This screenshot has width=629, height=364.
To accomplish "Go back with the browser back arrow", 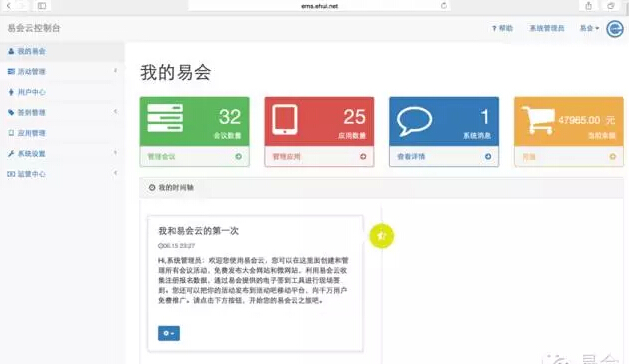I will [x=9, y=6].
